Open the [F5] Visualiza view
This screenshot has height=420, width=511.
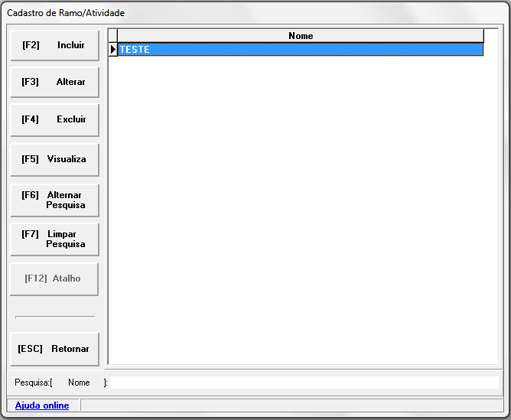point(54,160)
